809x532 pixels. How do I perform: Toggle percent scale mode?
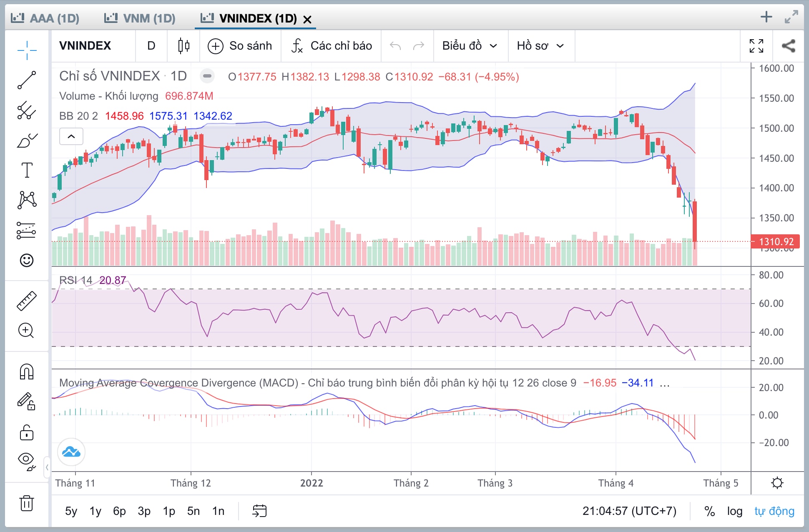coord(710,511)
